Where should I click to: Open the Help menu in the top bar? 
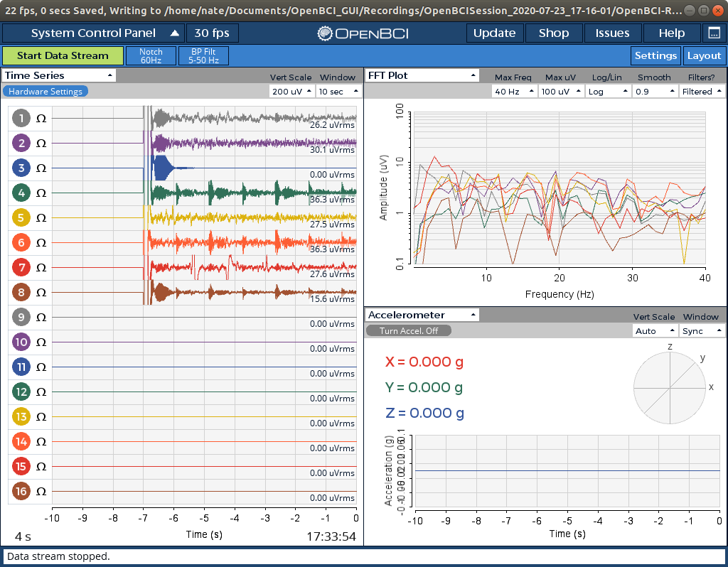pyautogui.click(x=670, y=33)
